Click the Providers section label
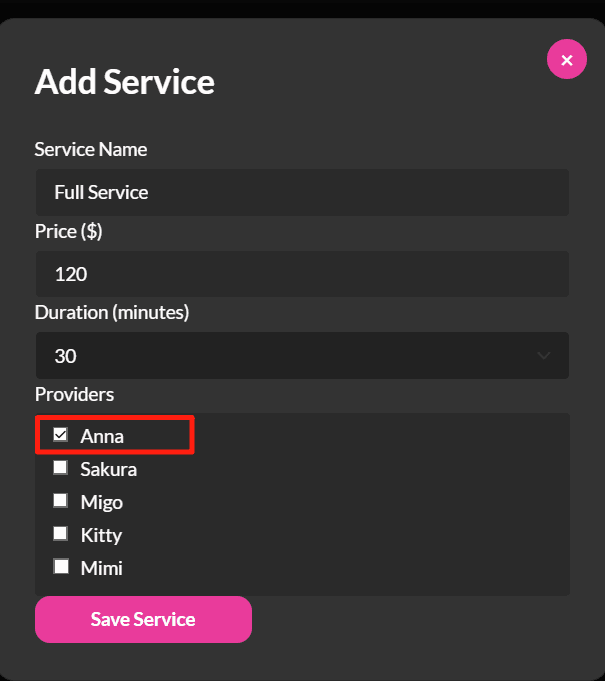 coord(74,394)
